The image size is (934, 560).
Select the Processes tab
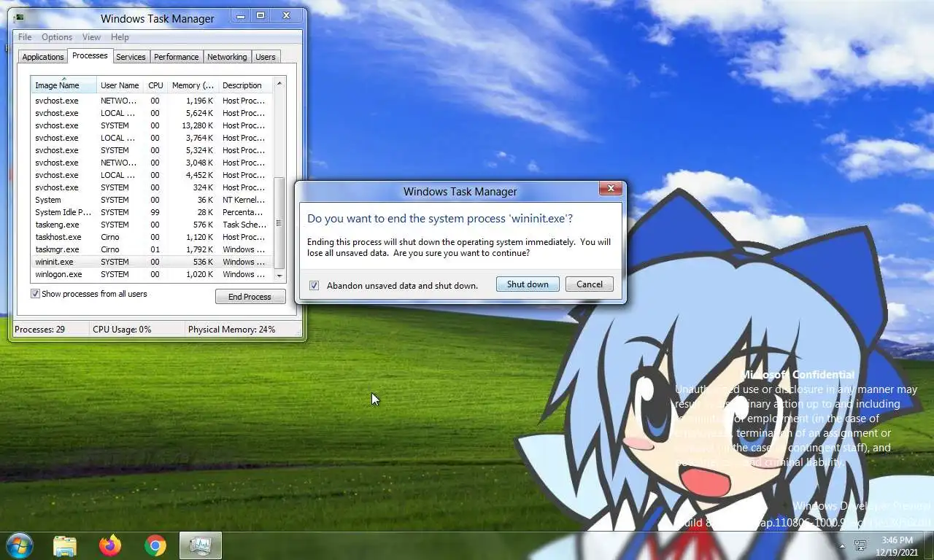tap(90, 55)
